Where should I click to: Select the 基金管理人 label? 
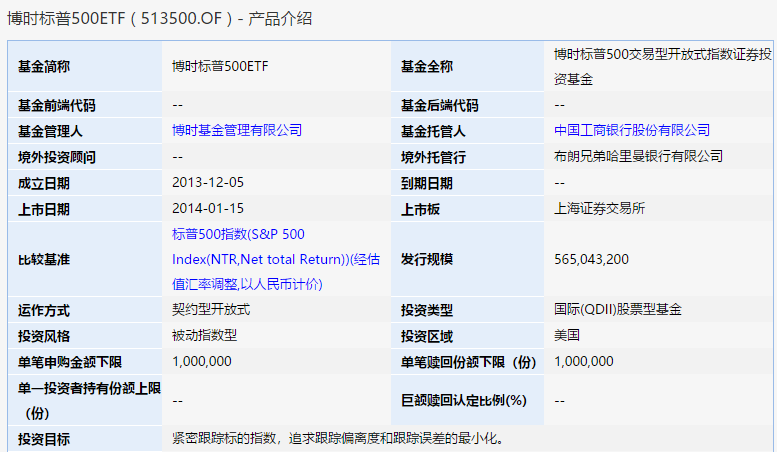pyautogui.click(x=50, y=131)
